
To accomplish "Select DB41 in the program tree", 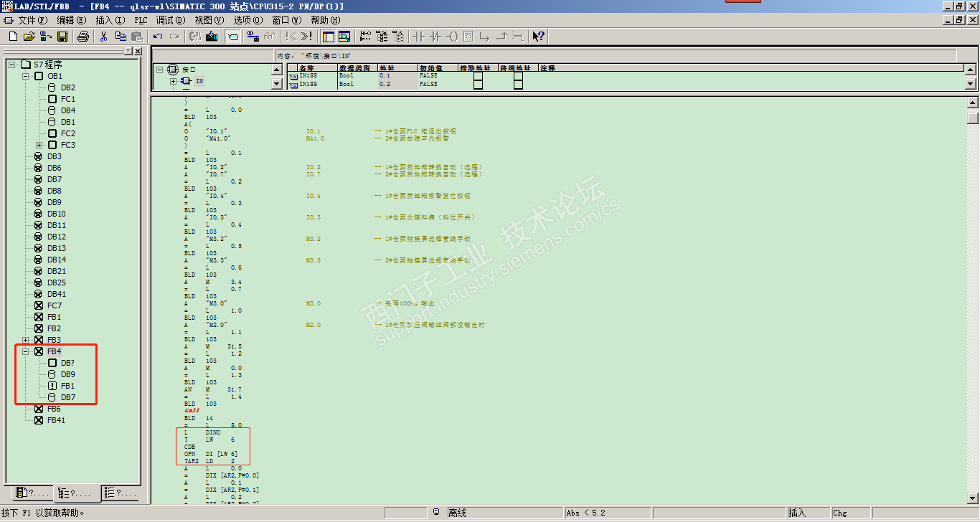I will (57, 294).
